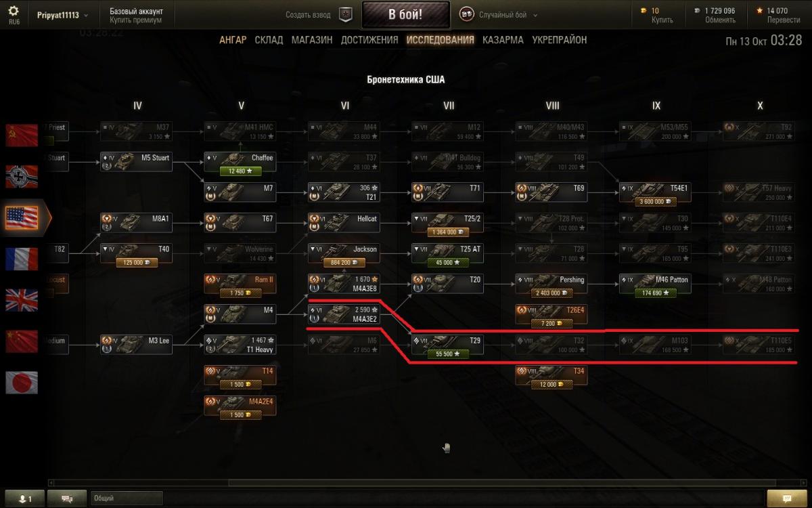Screen dimensions: 812x508
Task: Click Купить премиум link
Action: [136, 20]
